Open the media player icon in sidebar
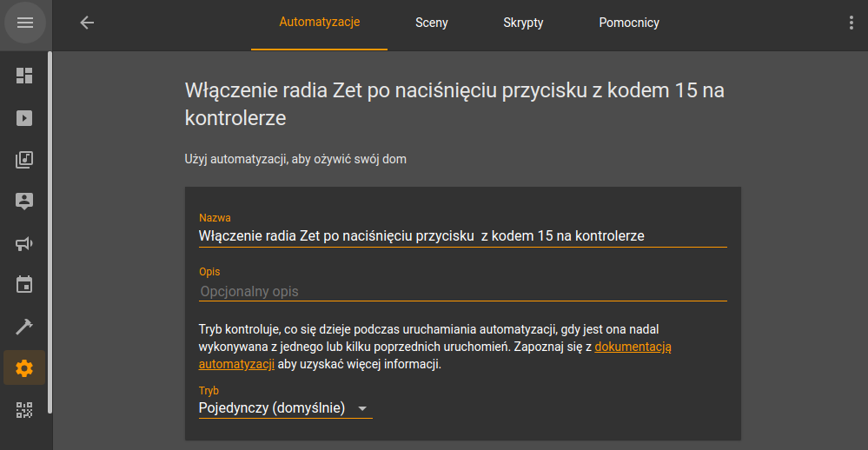Viewport: 868px width, 450px height. (24, 118)
